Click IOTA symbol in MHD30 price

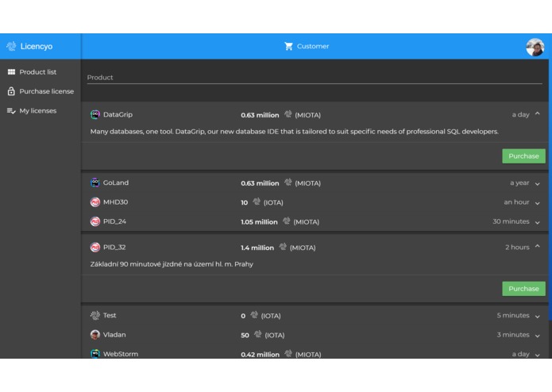[x=257, y=202]
